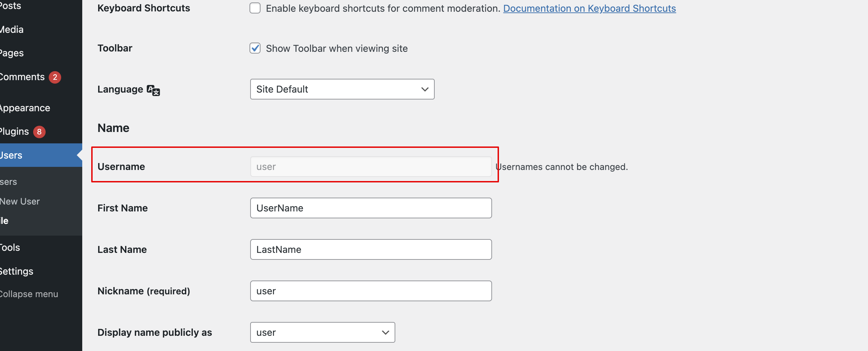
Task: Open the Tools sidebar menu
Action: point(10,248)
